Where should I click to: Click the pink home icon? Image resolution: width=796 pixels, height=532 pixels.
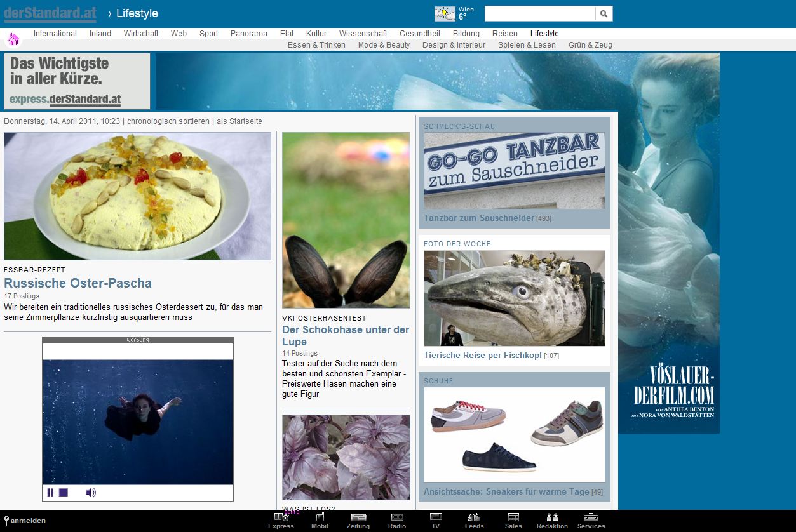pos(13,39)
